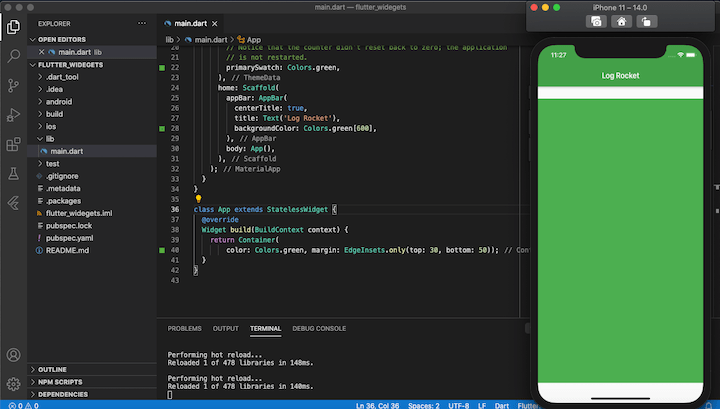Close the main.dart editor tab
720x409 pixels.
pos(215,23)
